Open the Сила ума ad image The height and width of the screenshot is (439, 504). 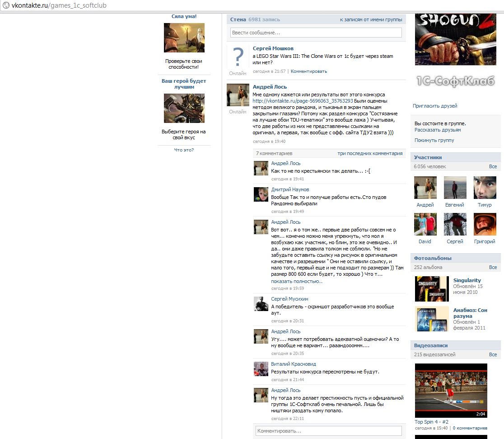pyautogui.click(x=184, y=38)
